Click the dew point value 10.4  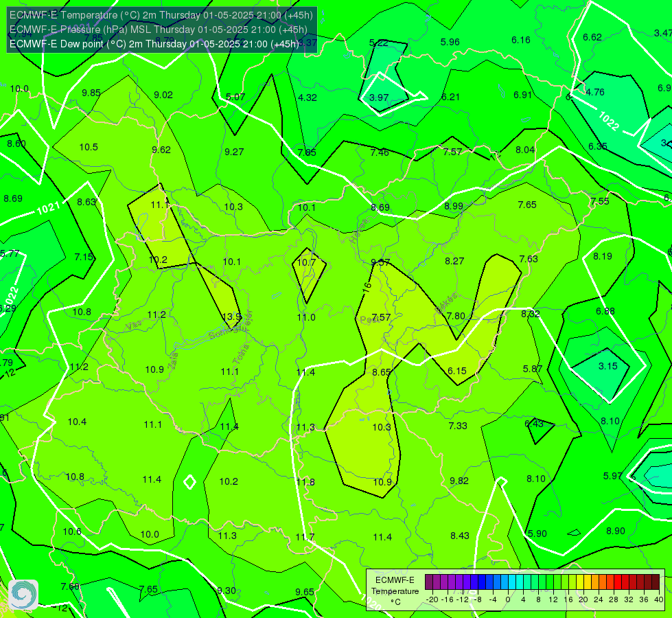(77, 422)
